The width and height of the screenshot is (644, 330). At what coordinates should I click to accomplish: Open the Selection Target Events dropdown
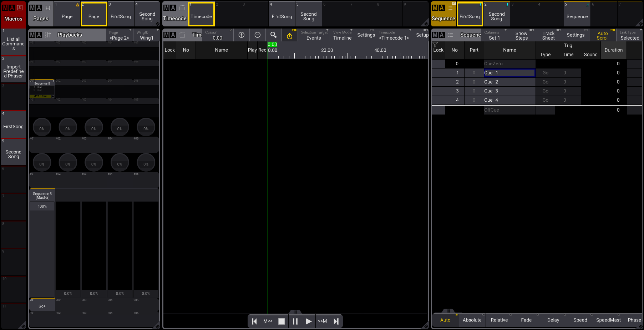(x=314, y=35)
